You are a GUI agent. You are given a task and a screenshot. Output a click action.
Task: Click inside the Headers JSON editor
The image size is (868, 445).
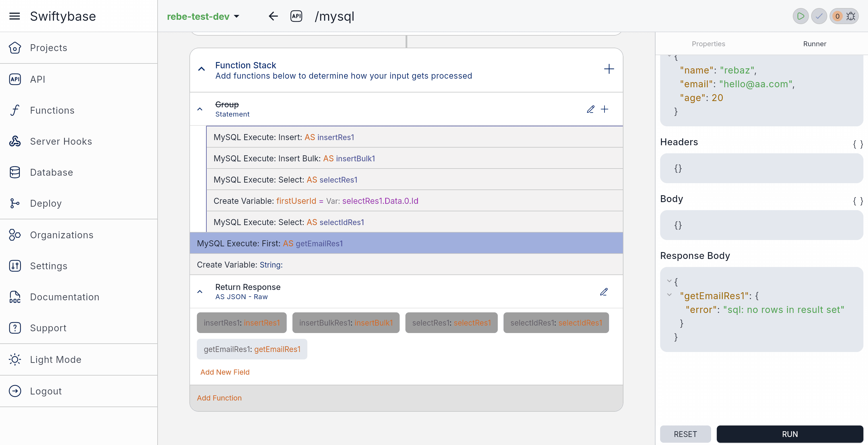(761, 168)
